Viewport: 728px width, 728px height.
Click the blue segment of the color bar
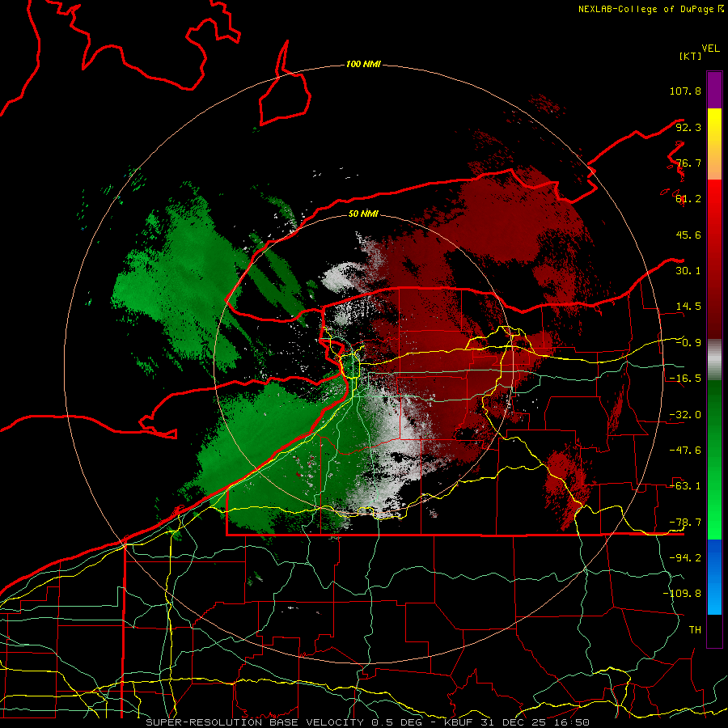(x=714, y=577)
